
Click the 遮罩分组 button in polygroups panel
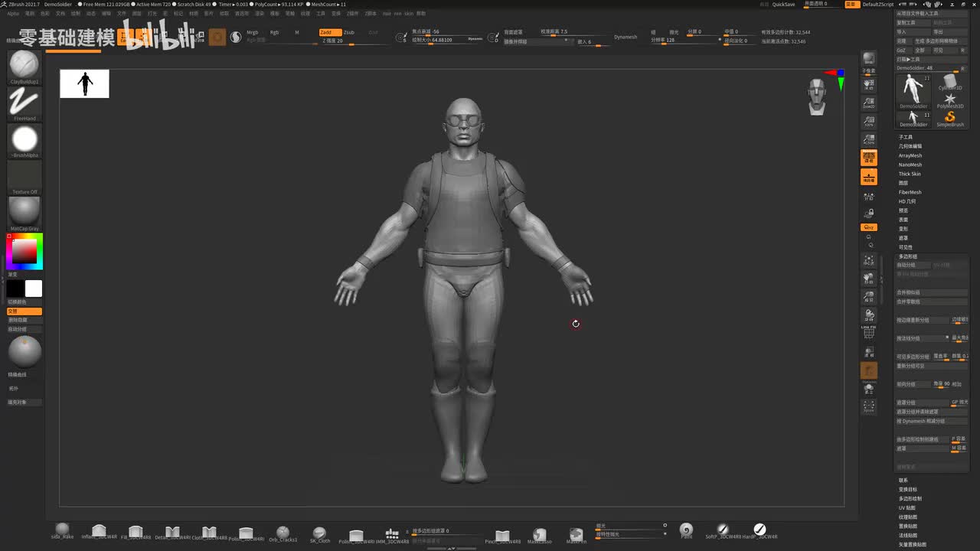[923, 403]
